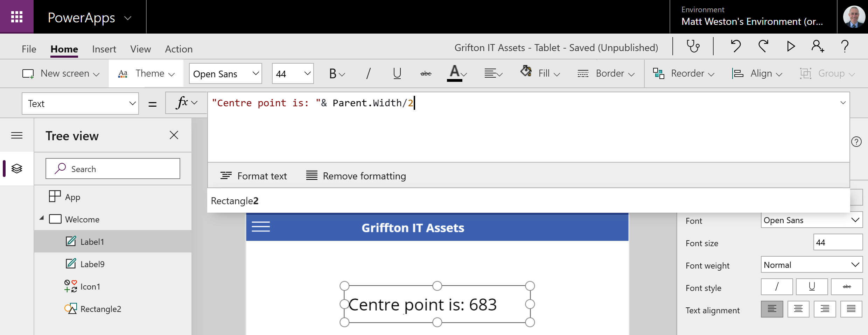Open Help question mark in header
The width and height of the screenshot is (868, 335).
(x=845, y=46)
